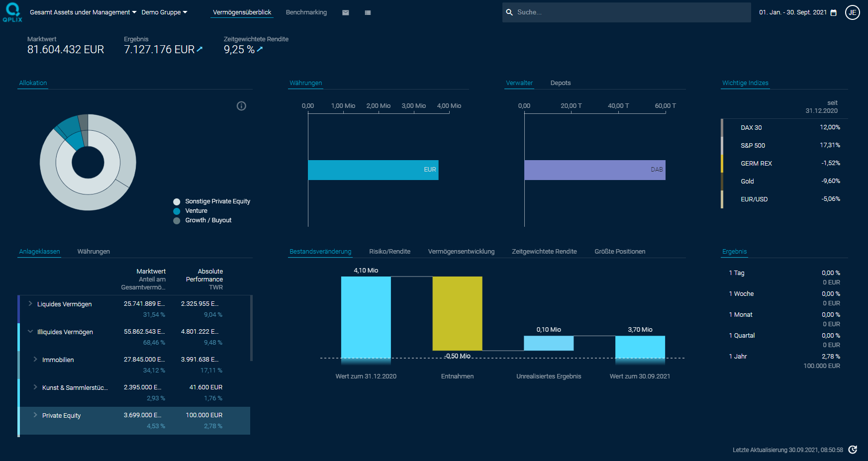Select the S&P 500 index row
The image size is (868, 461).
pyautogui.click(x=785, y=146)
